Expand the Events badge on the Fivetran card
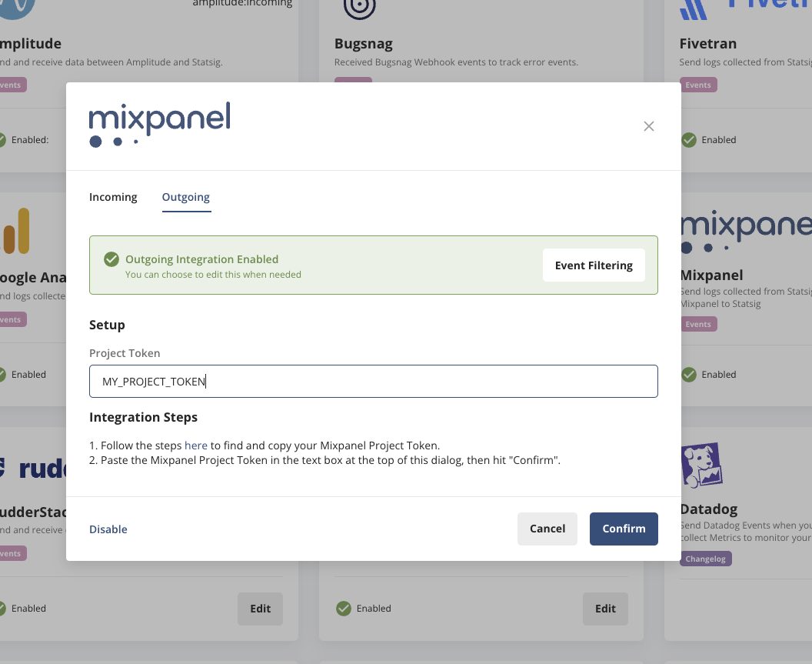 697,85
